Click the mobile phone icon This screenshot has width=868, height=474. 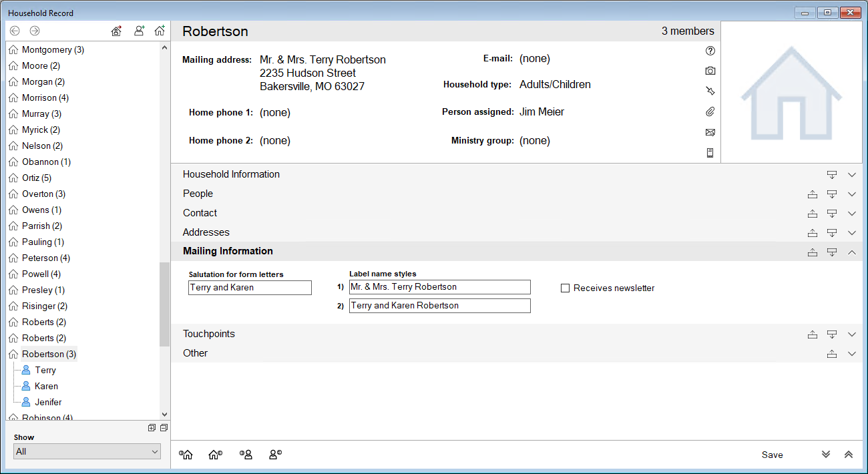710,153
